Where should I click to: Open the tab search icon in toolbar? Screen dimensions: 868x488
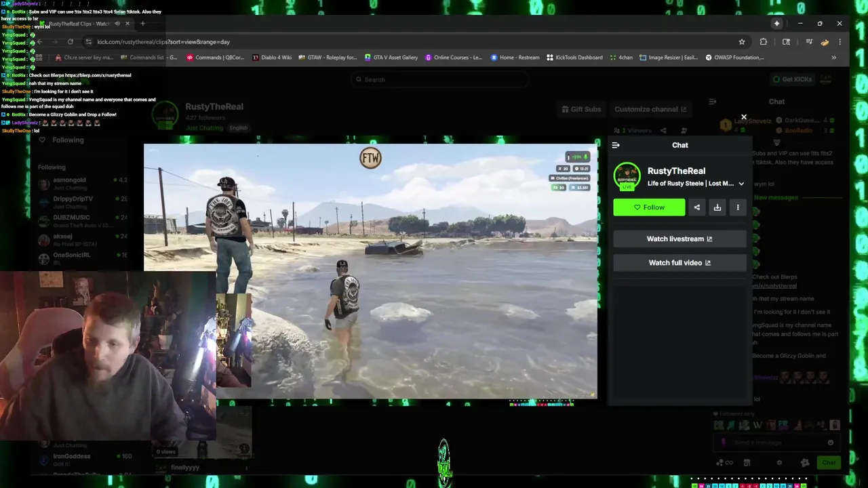click(x=786, y=42)
